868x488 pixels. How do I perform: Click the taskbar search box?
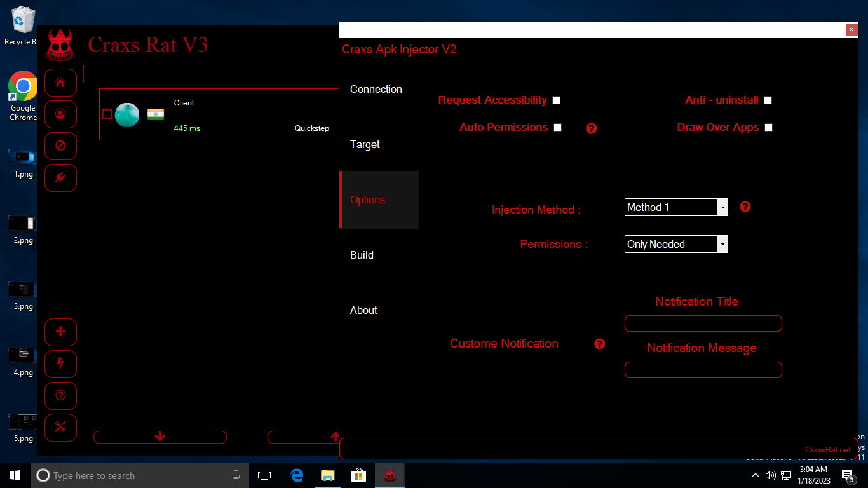pyautogui.click(x=140, y=475)
